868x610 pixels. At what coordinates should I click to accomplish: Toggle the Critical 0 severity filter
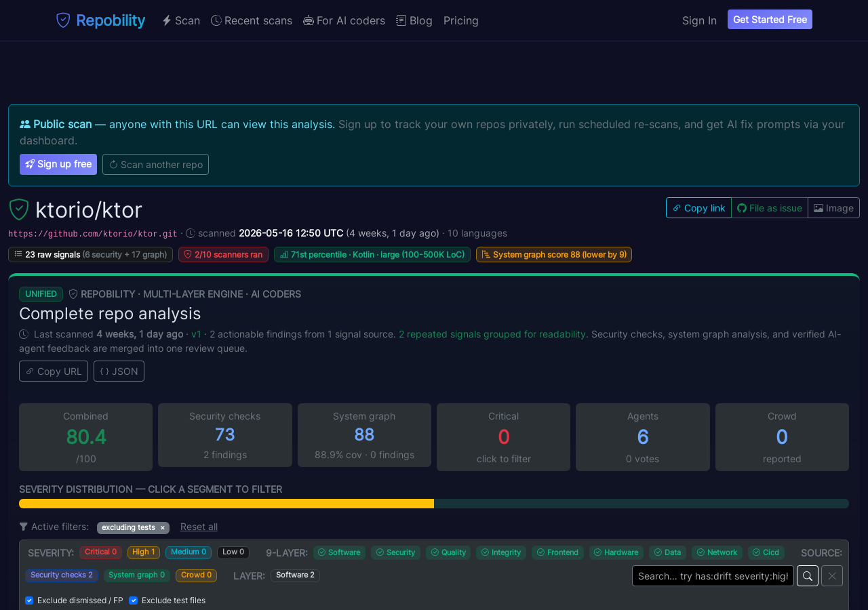[100, 552]
